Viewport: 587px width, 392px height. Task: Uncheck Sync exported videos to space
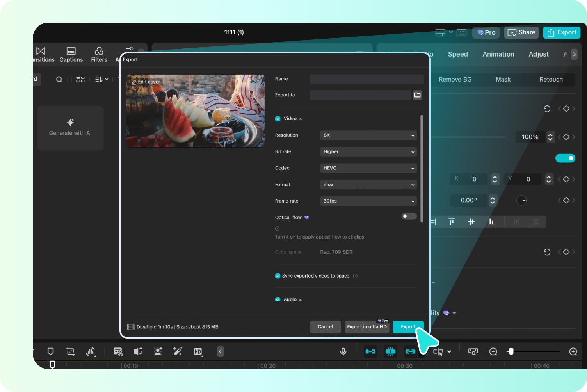277,276
